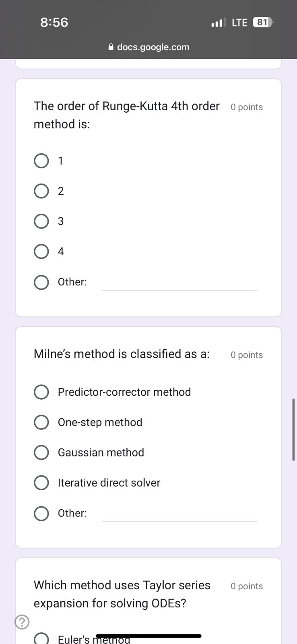297x644 pixels.
Task: Choose Euler's method radio option
Action: (x=41, y=639)
